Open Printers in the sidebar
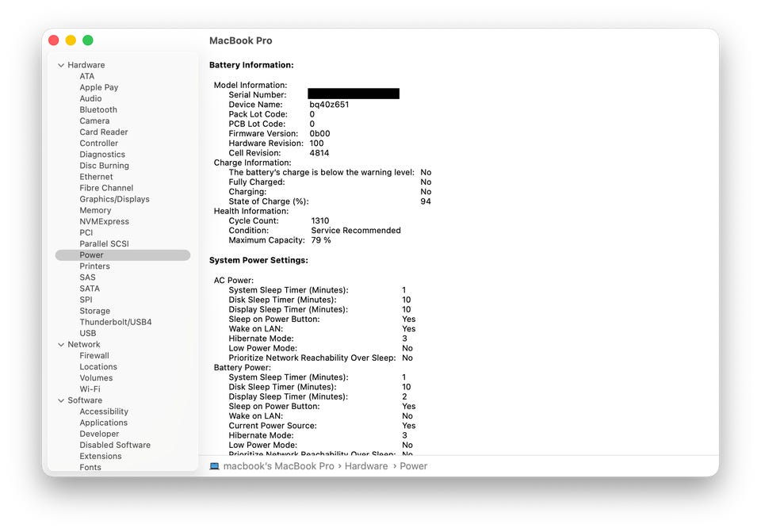This screenshot has height=532, width=761. pos(94,266)
